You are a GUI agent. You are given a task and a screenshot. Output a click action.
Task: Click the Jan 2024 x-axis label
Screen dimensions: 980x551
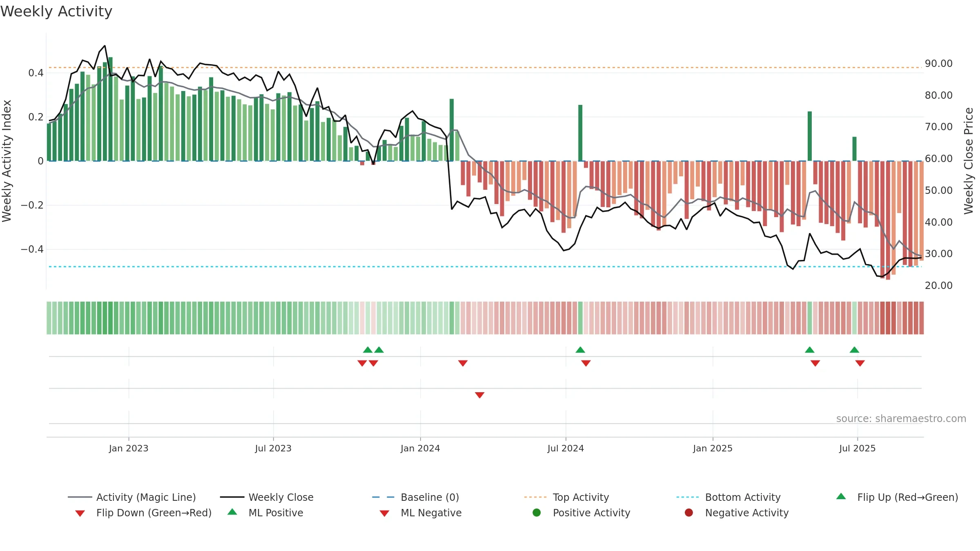tap(421, 449)
